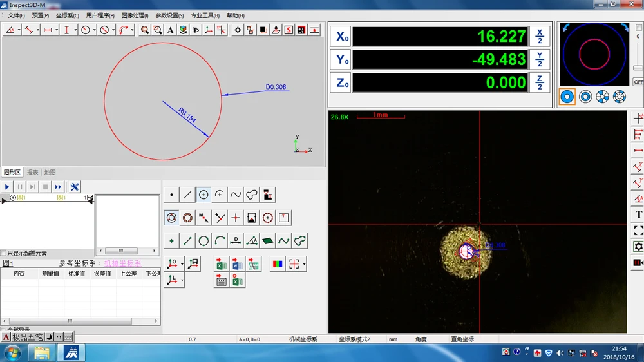Select the four-segment light mode
Image resolution: width=644 pixels, height=362 pixels.
[x=603, y=97]
